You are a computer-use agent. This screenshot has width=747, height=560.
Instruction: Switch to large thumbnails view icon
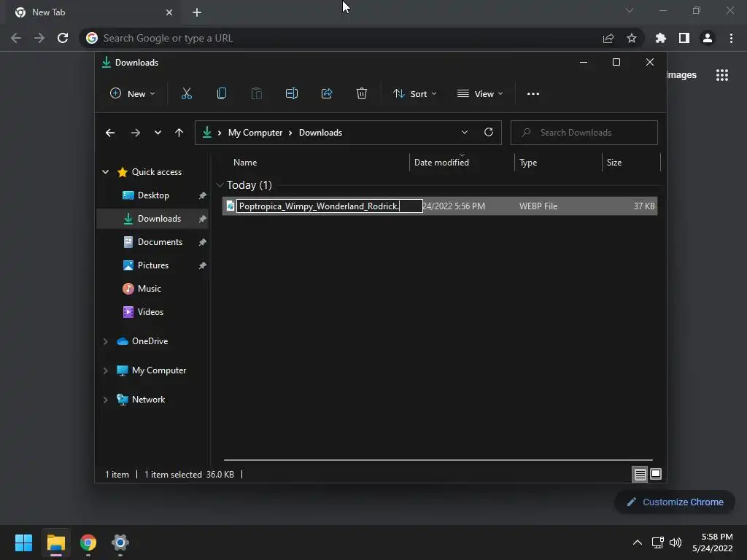tap(656, 474)
